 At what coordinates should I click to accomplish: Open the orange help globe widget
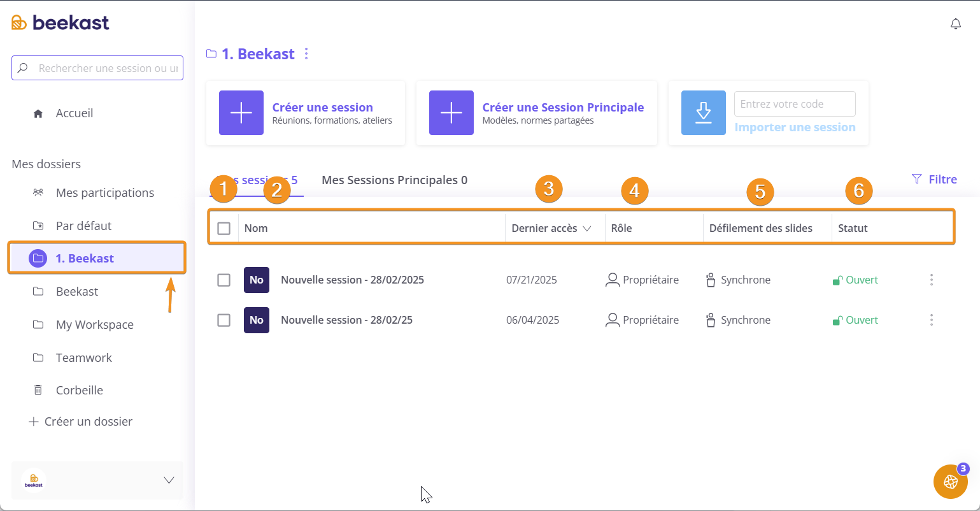coord(950,482)
